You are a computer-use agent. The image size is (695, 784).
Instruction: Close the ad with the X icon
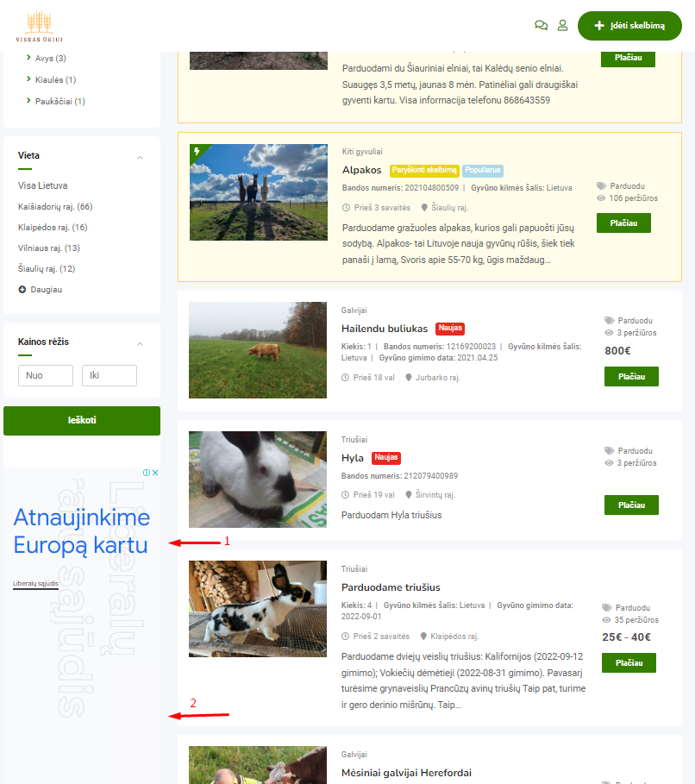pos(155,473)
